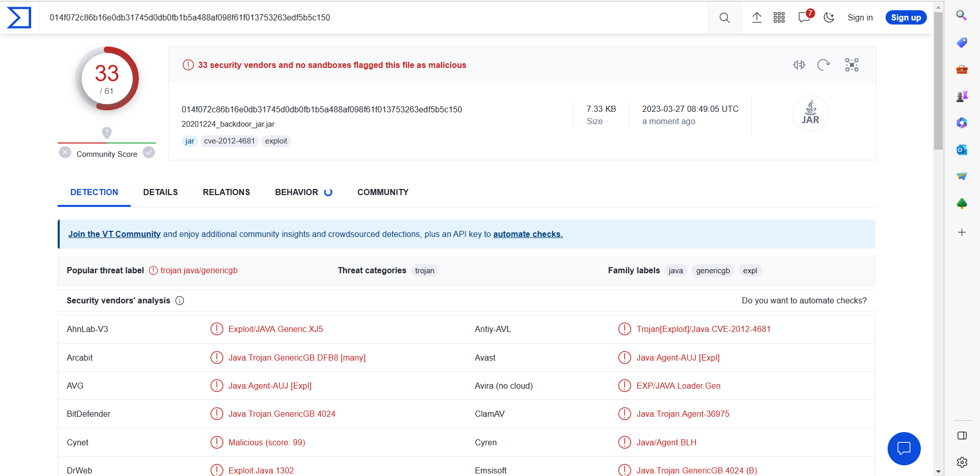
Task: Click the detection score 33 / 61 gauge
Action: [107, 79]
